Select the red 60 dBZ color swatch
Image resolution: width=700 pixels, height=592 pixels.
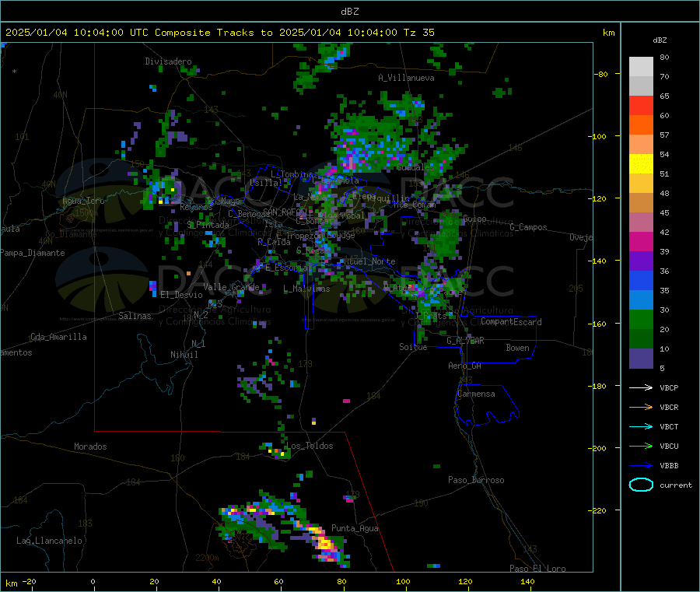(641, 105)
